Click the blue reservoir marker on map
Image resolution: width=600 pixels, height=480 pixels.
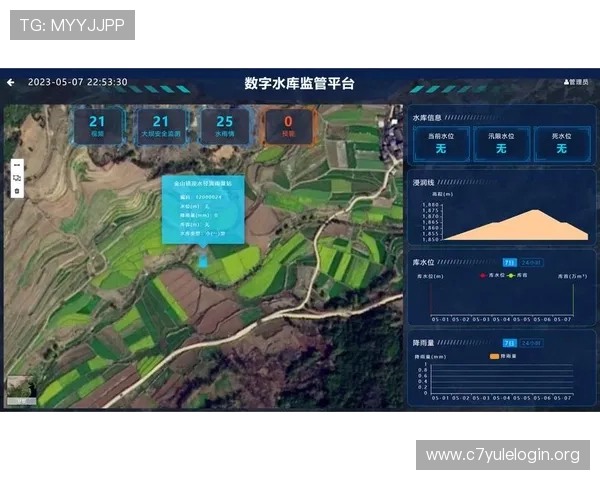203,261
